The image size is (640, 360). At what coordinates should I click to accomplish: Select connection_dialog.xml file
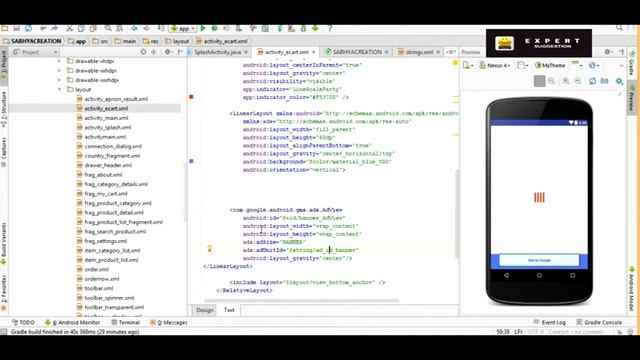pyautogui.click(x=109, y=146)
